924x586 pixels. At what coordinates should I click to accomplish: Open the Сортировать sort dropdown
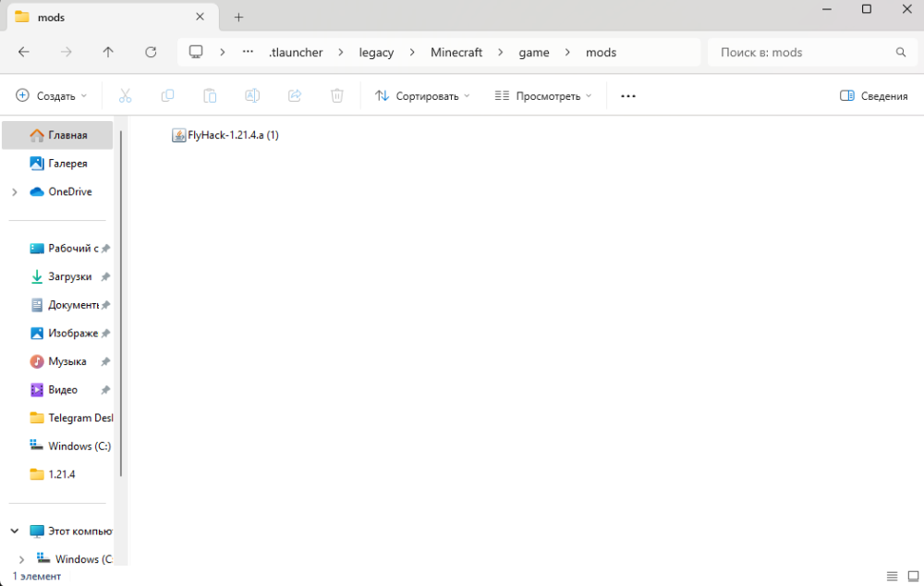click(x=422, y=95)
